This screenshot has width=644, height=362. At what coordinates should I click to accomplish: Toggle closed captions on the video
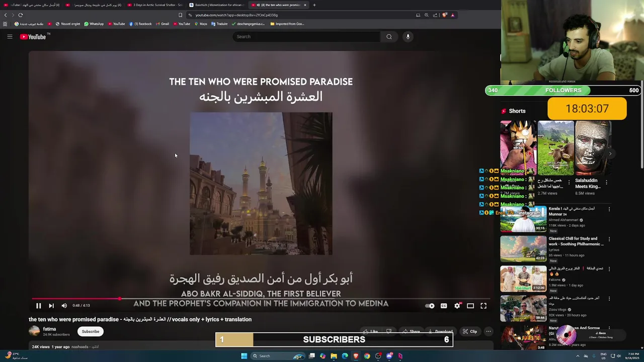(444, 306)
